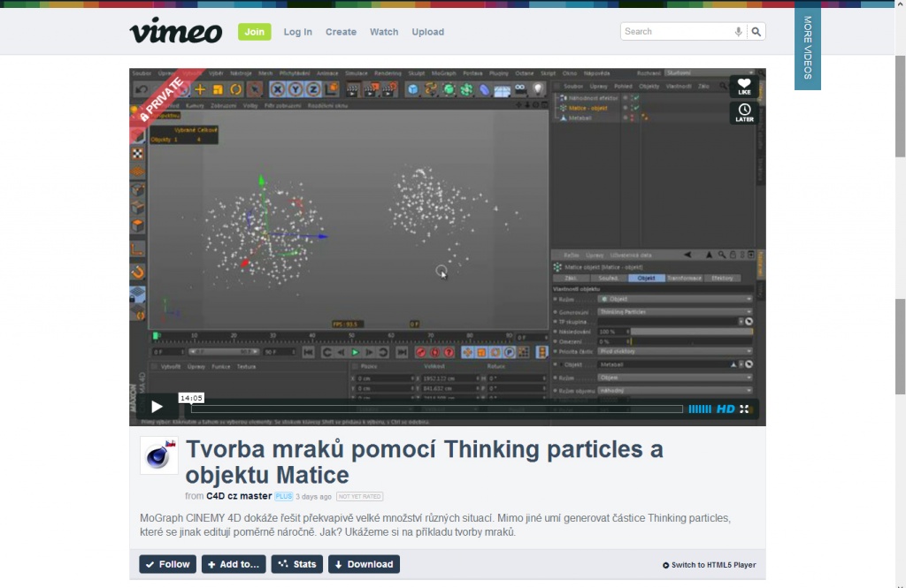
Task: Click the video progress bar
Action: point(437,409)
